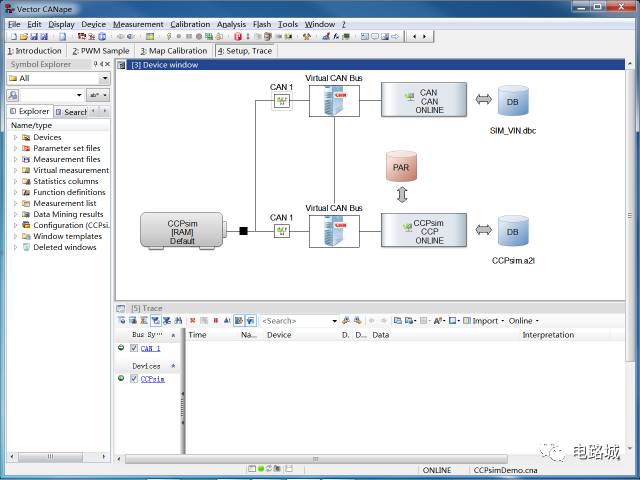Expand the Measurement files tree node
Screen dimensions: 640x480
15,159
